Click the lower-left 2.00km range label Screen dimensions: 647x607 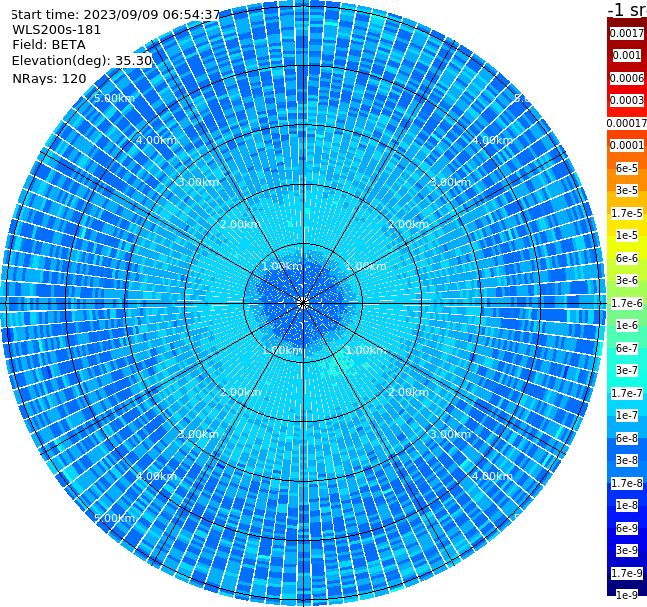pyautogui.click(x=241, y=392)
